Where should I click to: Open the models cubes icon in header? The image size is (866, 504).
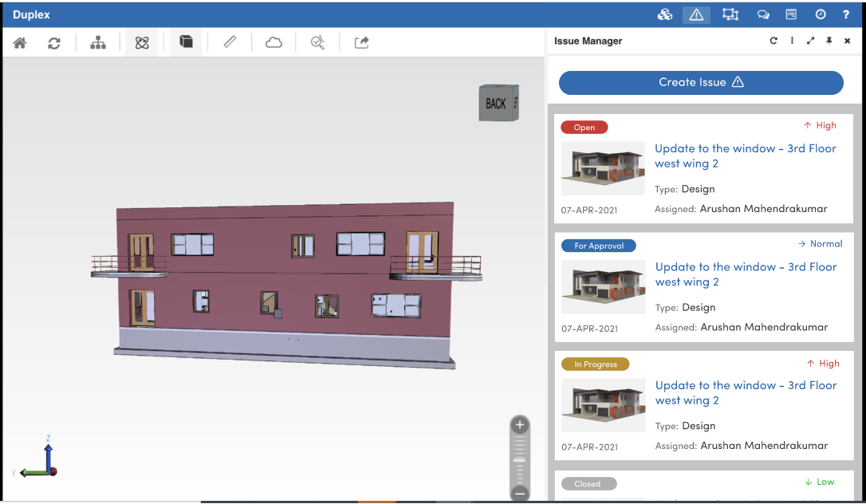(665, 15)
